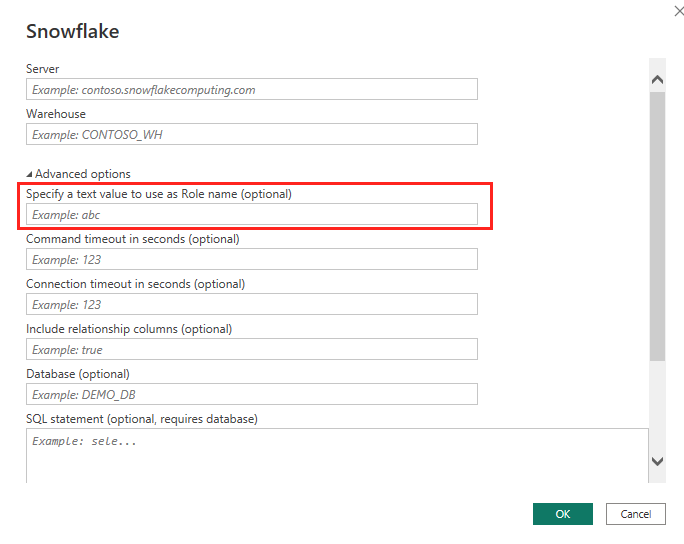The width and height of the screenshot is (684, 544).
Task: Close the Snowflake dialog with the X
Action: (666, 10)
